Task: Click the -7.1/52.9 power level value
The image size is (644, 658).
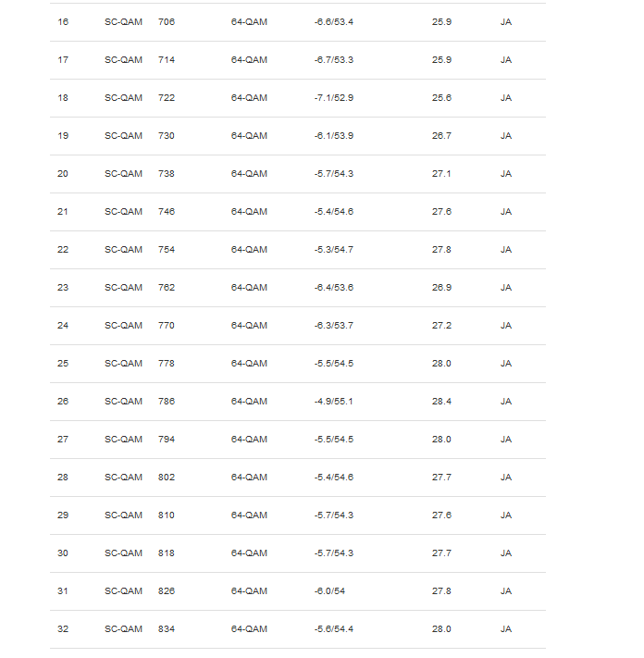Action: 334,97
